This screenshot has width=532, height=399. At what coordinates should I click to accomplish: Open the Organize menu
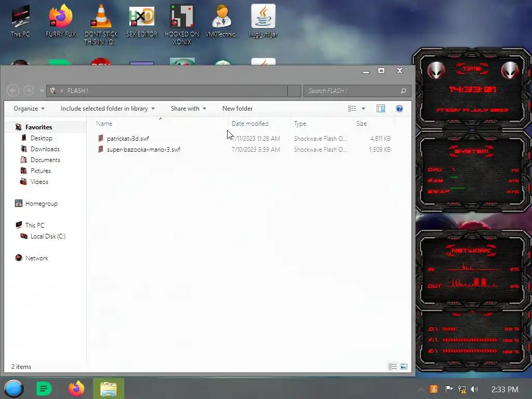[x=29, y=109]
